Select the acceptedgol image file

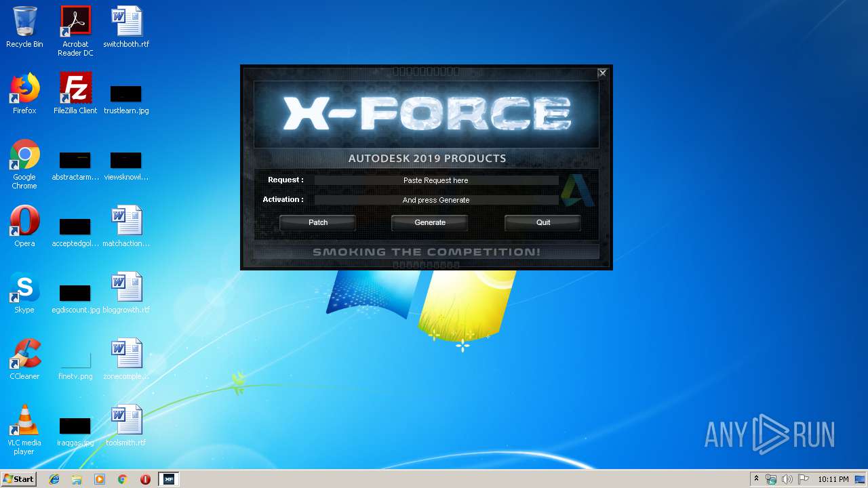tap(75, 232)
